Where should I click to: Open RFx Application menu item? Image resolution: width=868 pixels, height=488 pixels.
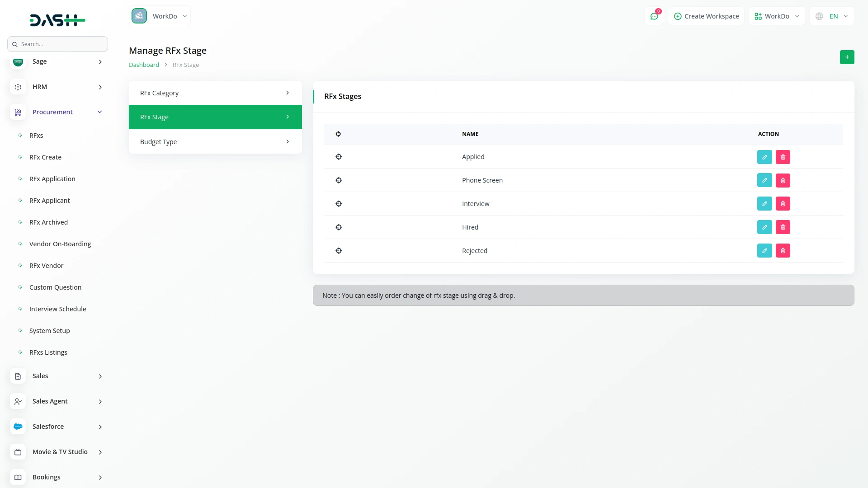pos(52,179)
